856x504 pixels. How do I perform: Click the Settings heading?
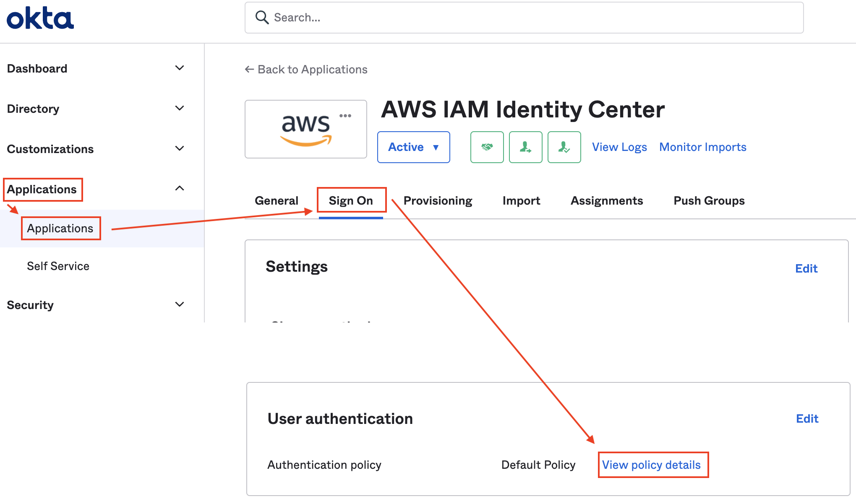pyautogui.click(x=297, y=267)
